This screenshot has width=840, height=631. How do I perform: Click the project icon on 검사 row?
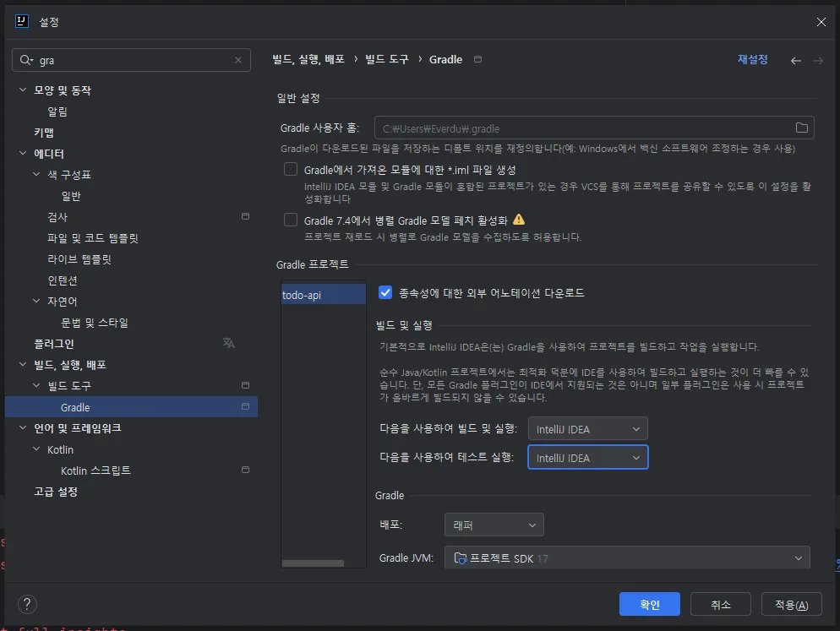[245, 216]
